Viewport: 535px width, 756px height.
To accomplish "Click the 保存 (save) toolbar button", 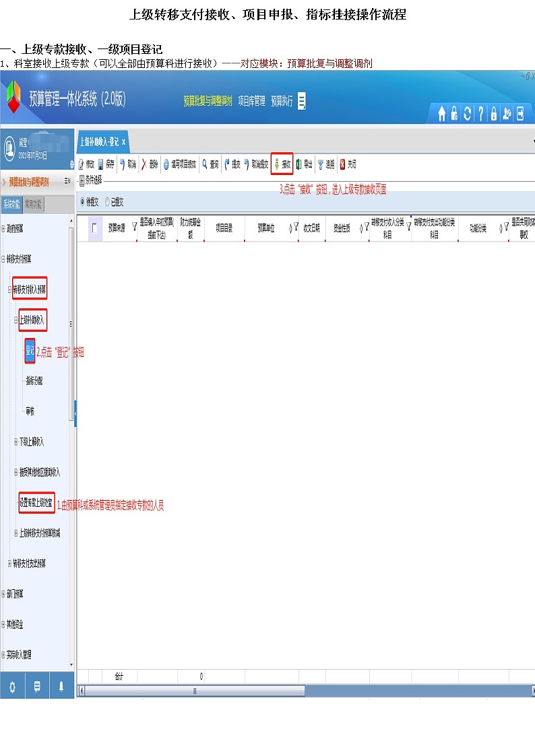I will pos(106,164).
